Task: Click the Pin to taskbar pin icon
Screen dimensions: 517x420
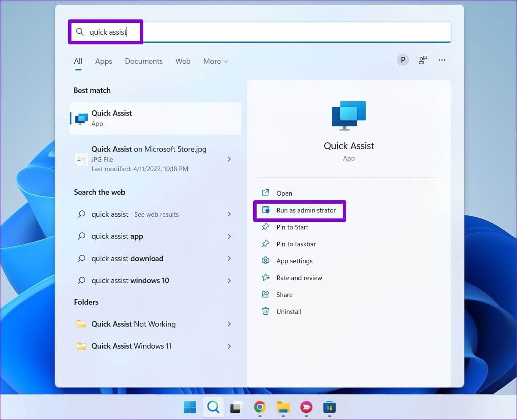Action: click(265, 244)
